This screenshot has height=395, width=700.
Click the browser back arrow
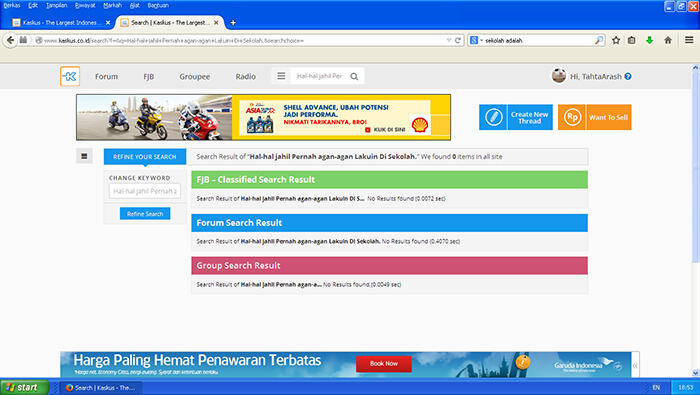click(10, 40)
